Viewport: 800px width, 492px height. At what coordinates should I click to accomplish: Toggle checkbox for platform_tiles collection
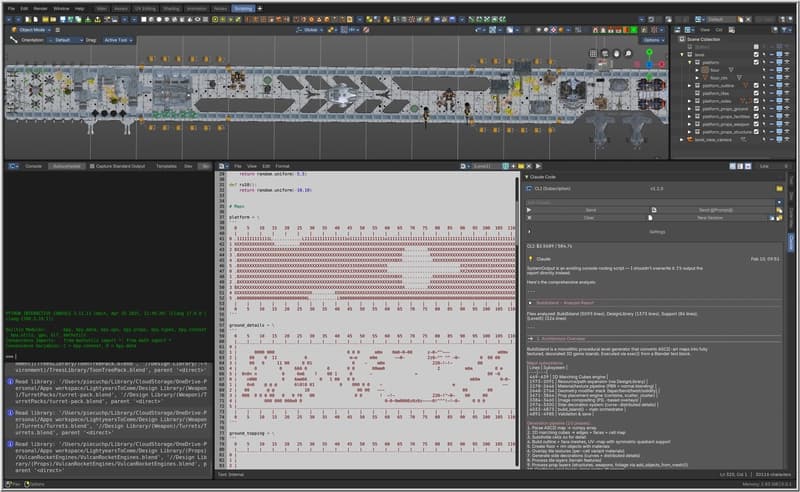(756, 93)
